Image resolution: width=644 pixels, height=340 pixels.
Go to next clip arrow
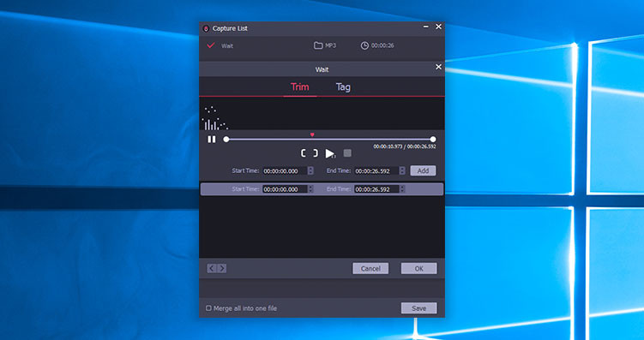point(222,269)
